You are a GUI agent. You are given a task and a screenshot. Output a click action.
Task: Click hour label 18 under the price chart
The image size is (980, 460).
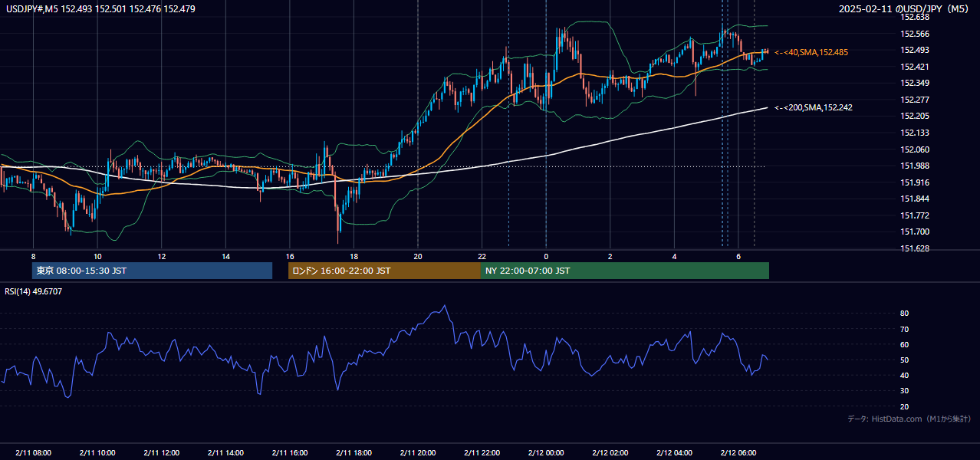click(354, 256)
